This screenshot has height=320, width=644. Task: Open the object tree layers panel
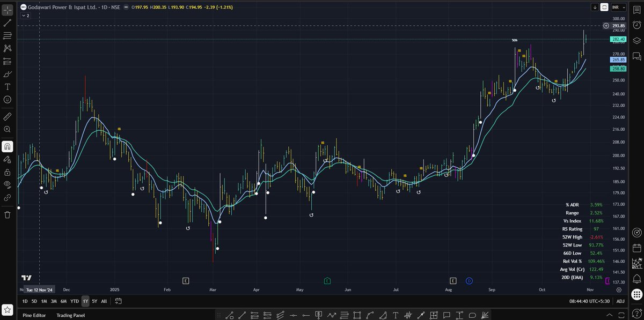pos(636,40)
